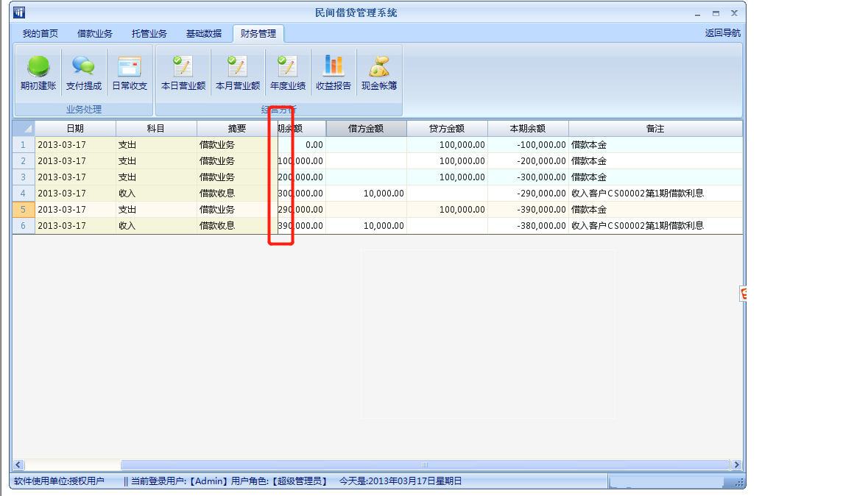Screen dimensions: 868x496
Task: Click the horizontal scrollbar right arrow
Action: coord(735,465)
